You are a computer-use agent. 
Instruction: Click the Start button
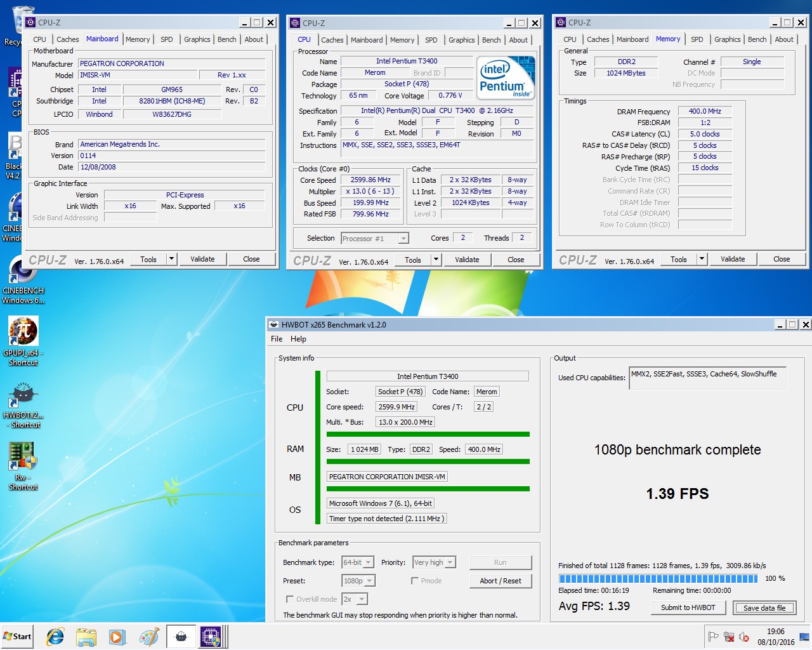(x=17, y=637)
